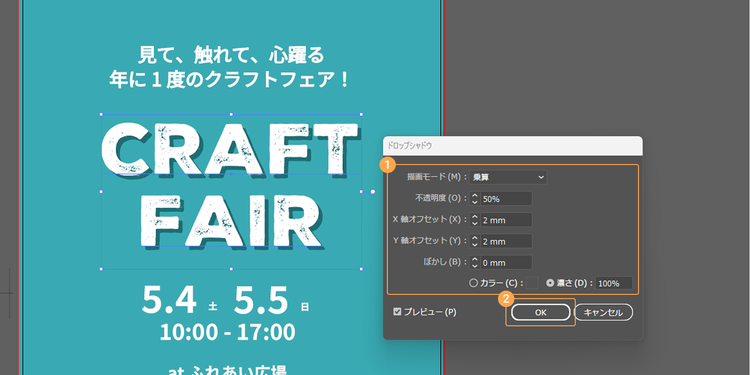The width and height of the screenshot is (750, 375).
Task: Click the Y 軸オフセット field showing 2 mm
Action: [506, 241]
